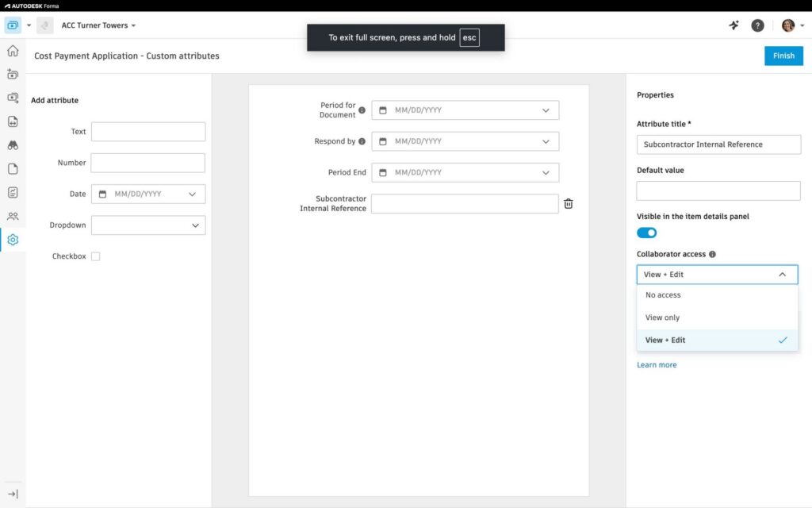Open the Settings gear in left sidebar
Image resolution: width=812 pixels, height=508 pixels.
(x=13, y=240)
